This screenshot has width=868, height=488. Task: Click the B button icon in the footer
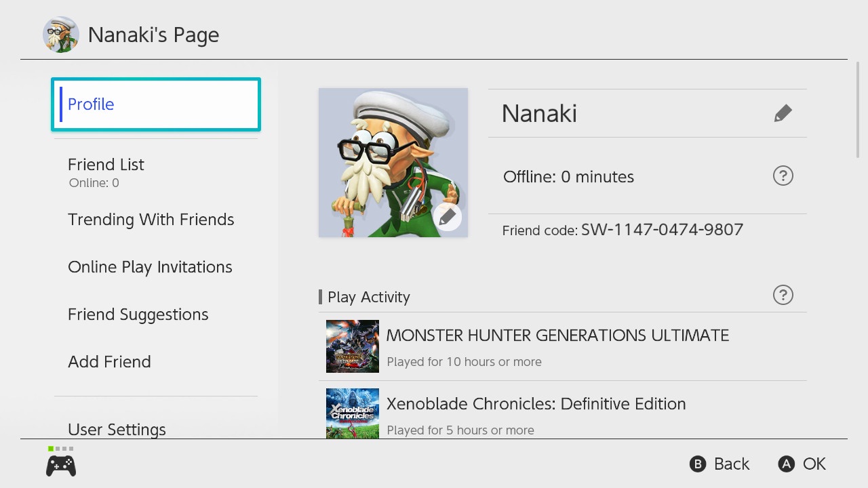(x=698, y=464)
